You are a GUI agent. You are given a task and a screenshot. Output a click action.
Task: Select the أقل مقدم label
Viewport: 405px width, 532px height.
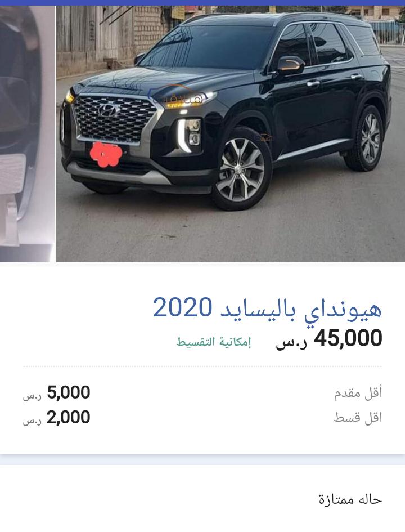358,394
